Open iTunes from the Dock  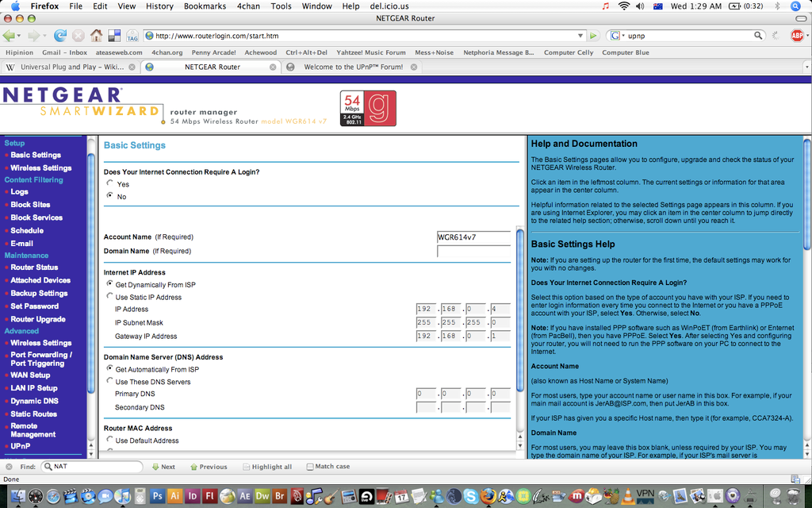tap(123, 496)
